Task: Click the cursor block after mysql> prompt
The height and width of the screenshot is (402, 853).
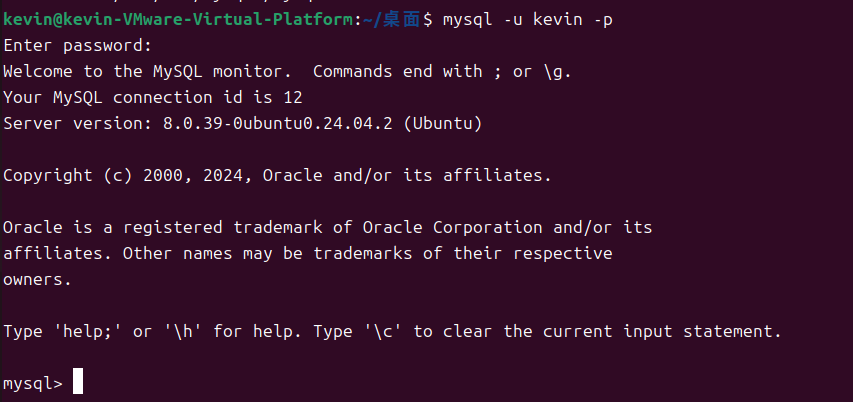Action: pos(78,383)
